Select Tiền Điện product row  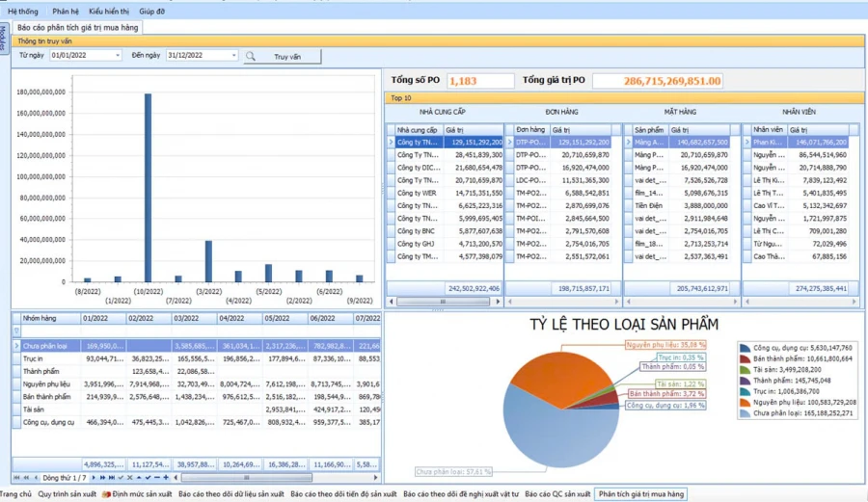tap(682, 205)
